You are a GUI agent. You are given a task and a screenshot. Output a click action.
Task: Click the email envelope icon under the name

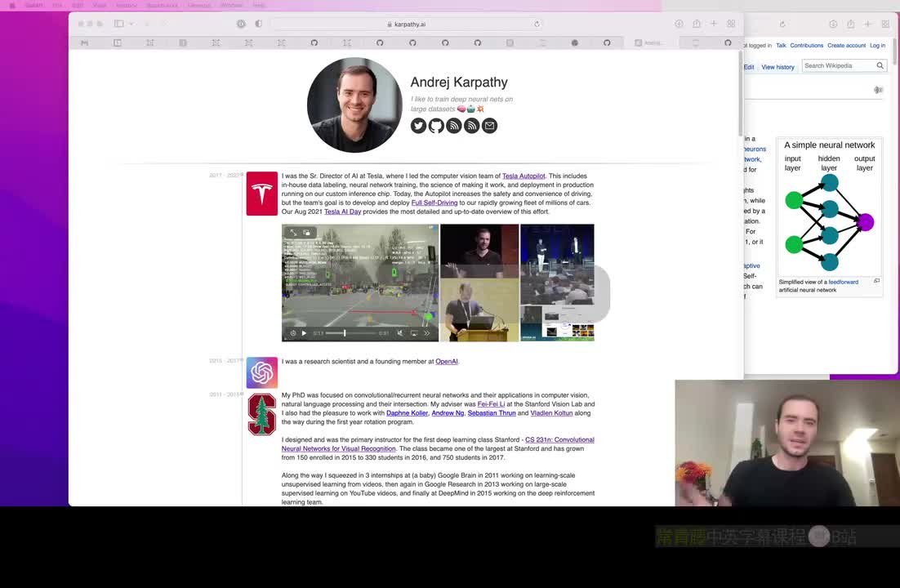coord(489,125)
